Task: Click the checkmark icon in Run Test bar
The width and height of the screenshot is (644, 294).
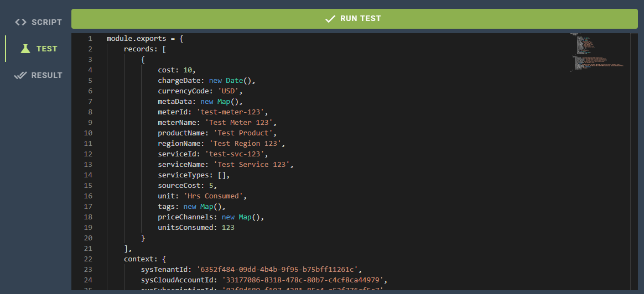Action: pyautogui.click(x=330, y=19)
